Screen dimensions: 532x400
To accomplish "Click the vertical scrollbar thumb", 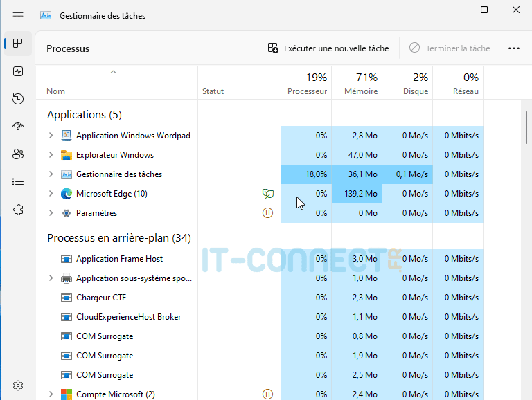I will click(x=526, y=128).
